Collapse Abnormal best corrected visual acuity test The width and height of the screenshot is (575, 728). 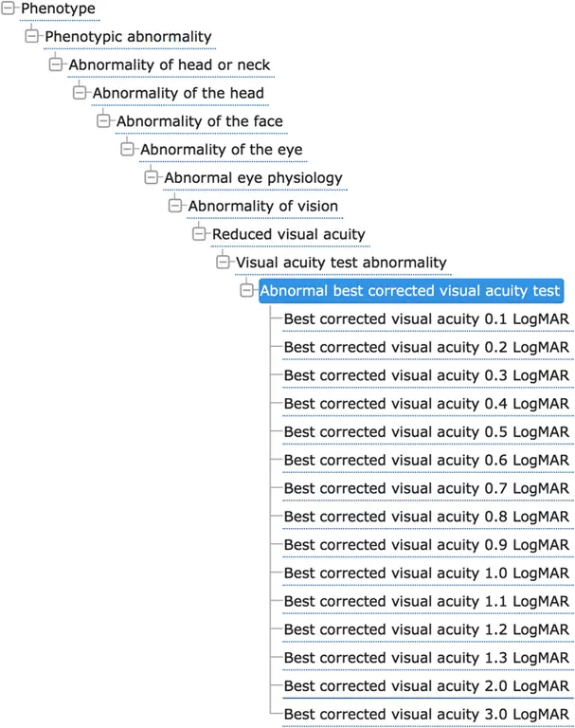click(247, 291)
